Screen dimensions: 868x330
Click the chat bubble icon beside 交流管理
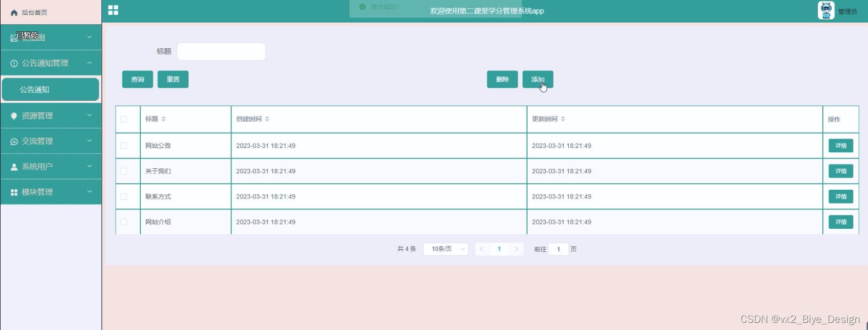pos(14,141)
